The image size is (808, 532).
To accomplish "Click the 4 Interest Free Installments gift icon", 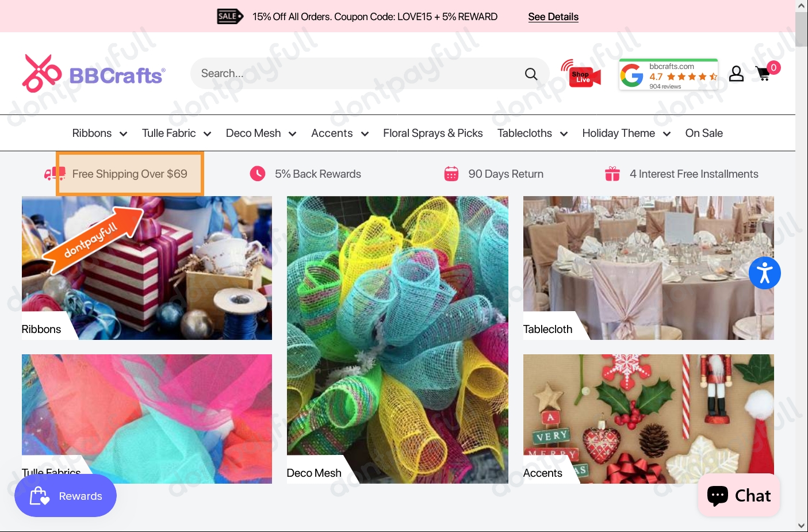I will (x=612, y=173).
